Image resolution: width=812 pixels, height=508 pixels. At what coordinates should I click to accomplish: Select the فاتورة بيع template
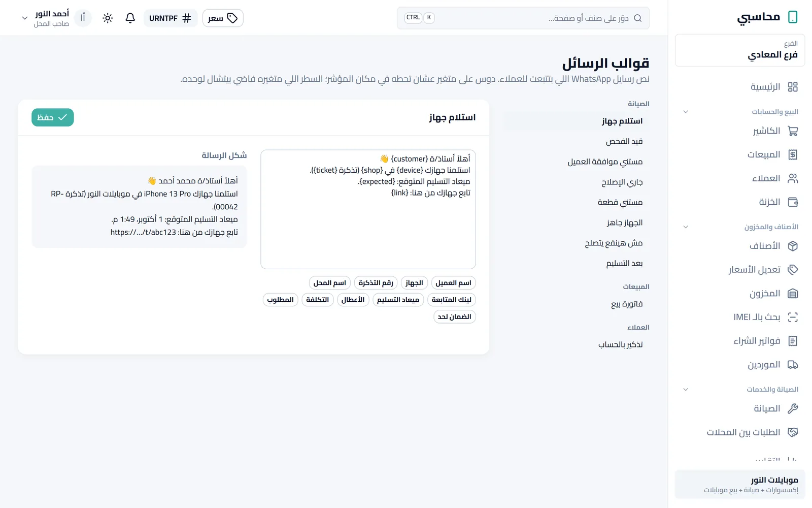click(577, 304)
